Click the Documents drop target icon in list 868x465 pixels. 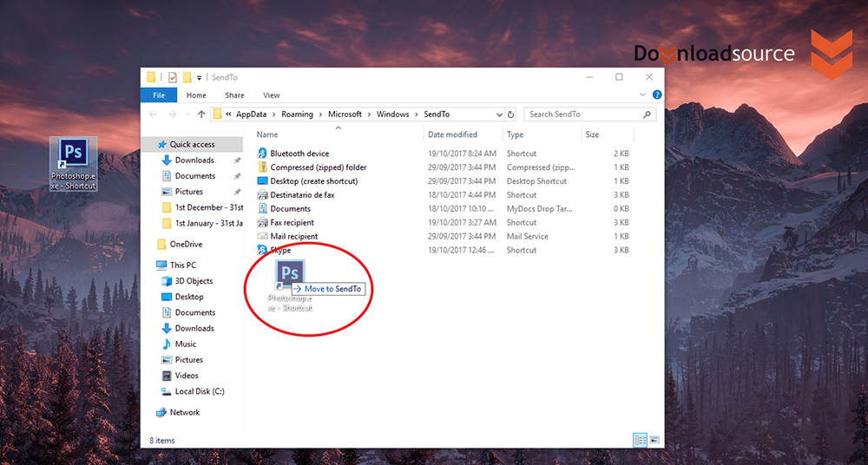click(x=262, y=209)
